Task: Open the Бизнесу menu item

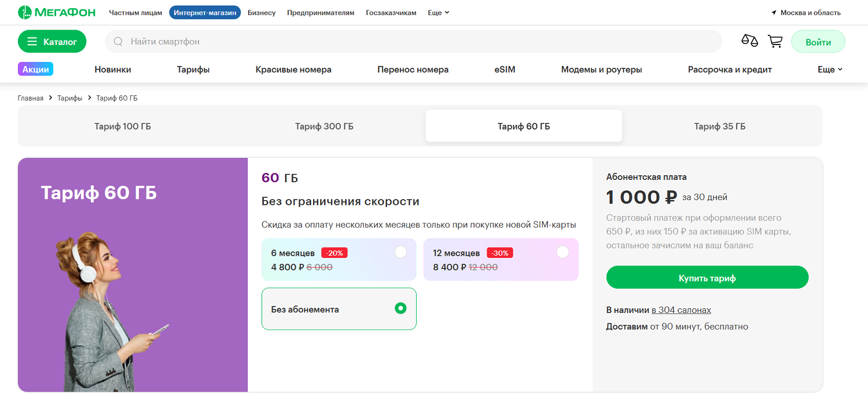Action: click(262, 12)
